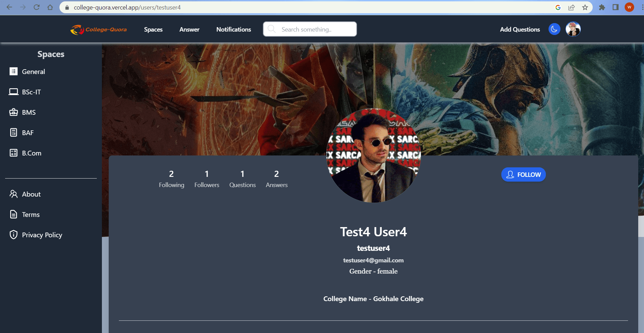Open the Terms page link
Image resolution: width=644 pixels, height=333 pixels.
31,215
